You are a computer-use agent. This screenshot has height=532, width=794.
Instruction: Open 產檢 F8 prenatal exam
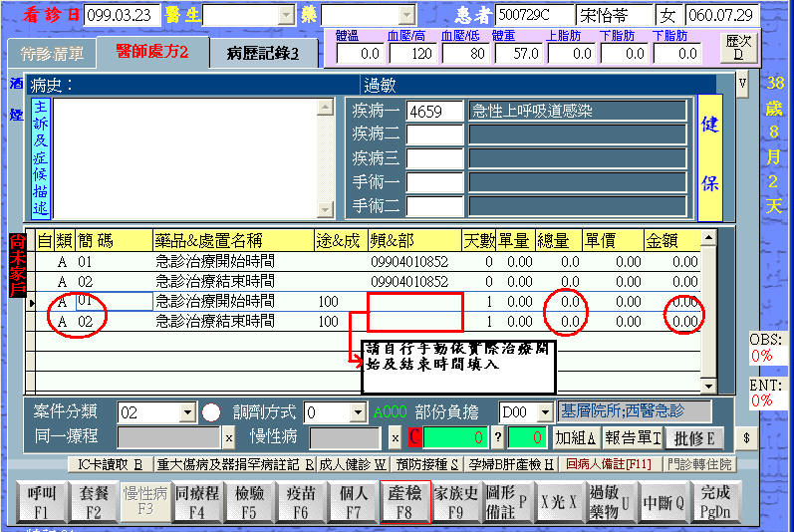tap(405, 501)
